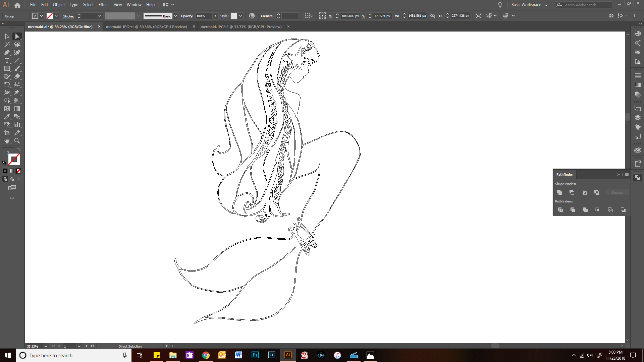This screenshot has width=644, height=362.
Task: Switch to Draw Behind mode
Action: click(x=12, y=179)
